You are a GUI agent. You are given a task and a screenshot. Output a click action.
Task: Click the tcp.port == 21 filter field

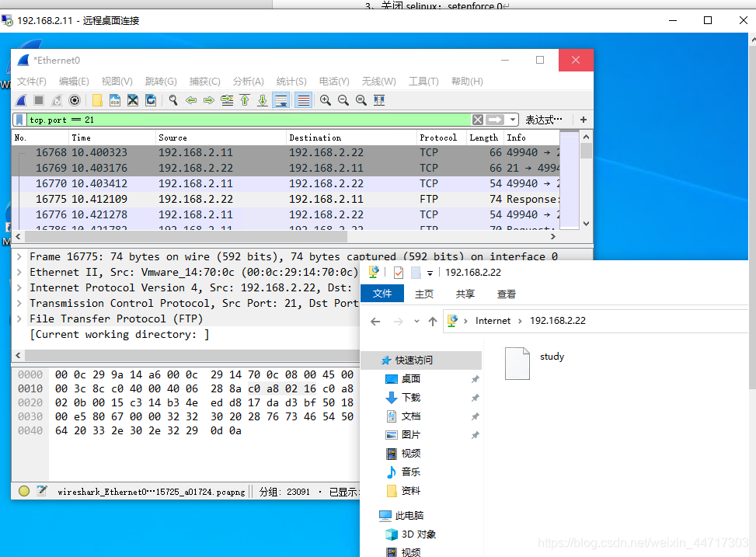(249, 120)
